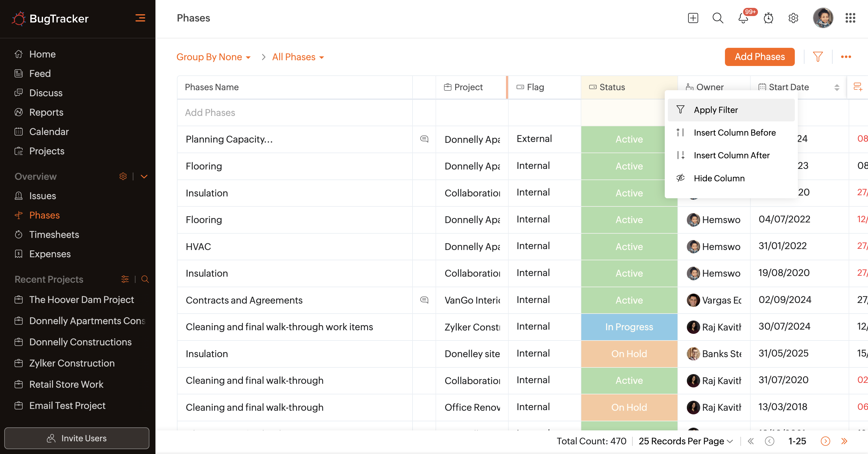
Task: Click the In Progress status cell
Action: (629, 327)
